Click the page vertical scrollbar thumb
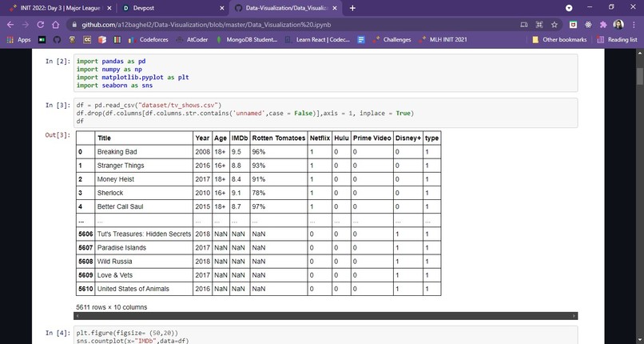The width and height of the screenshot is (644, 344). (x=640, y=77)
